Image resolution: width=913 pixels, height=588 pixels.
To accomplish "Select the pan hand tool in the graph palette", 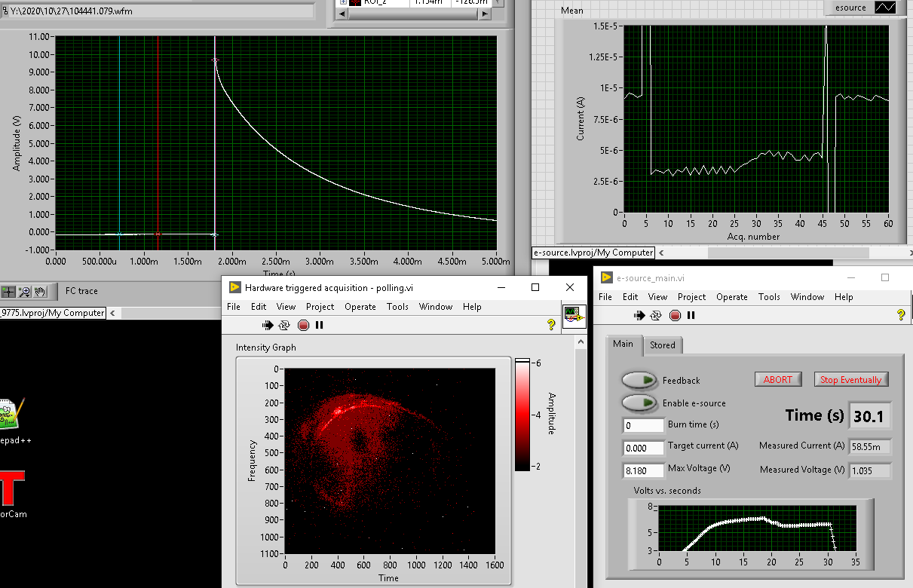I will pos(41,291).
